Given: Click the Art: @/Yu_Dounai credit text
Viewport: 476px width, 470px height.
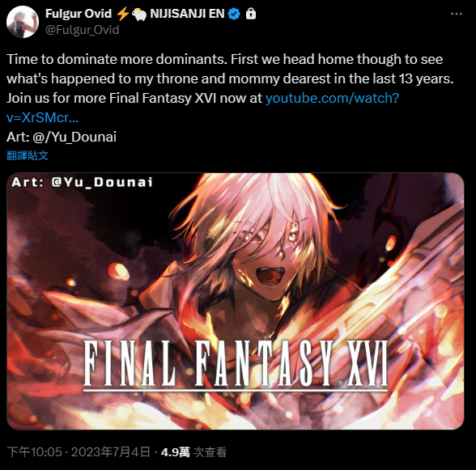Looking at the screenshot, I should click(x=62, y=138).
